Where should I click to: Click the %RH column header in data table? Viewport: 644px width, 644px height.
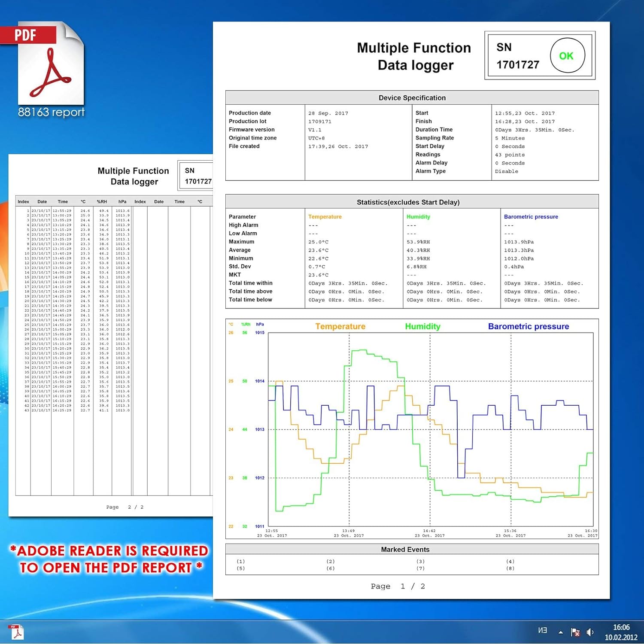coord(102,202)
